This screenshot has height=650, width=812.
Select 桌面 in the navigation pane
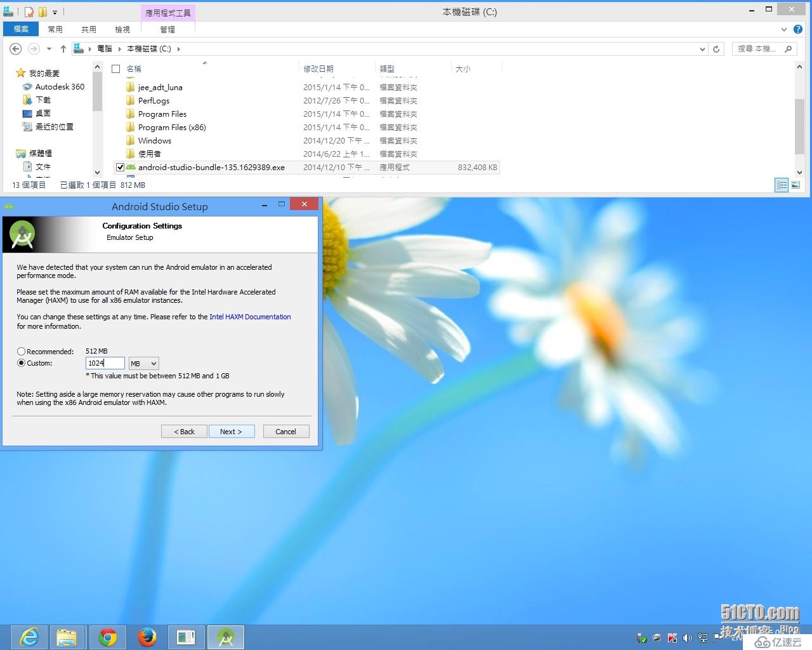coord(37,113)
